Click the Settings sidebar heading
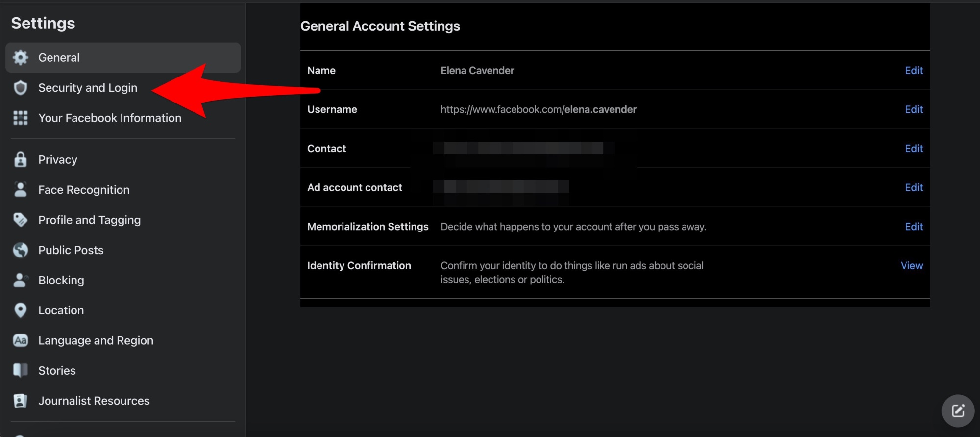The image size is (980, 437). coord(43,23)
